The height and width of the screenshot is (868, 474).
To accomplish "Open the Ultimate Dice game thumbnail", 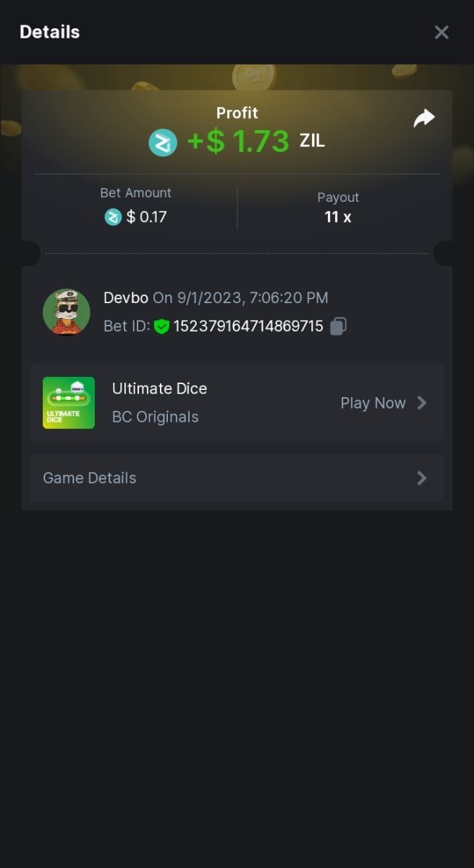I will pos(69,403).
